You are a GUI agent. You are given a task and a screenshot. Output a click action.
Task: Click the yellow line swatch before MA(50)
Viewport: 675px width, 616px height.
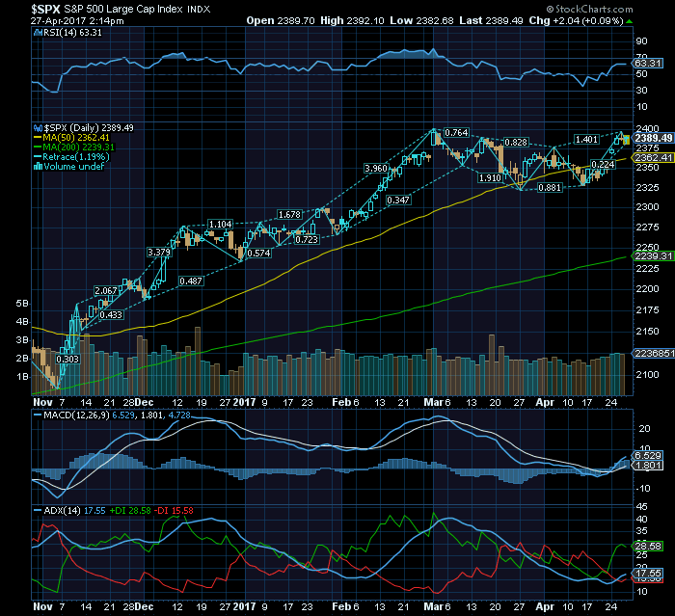[38, 138]
